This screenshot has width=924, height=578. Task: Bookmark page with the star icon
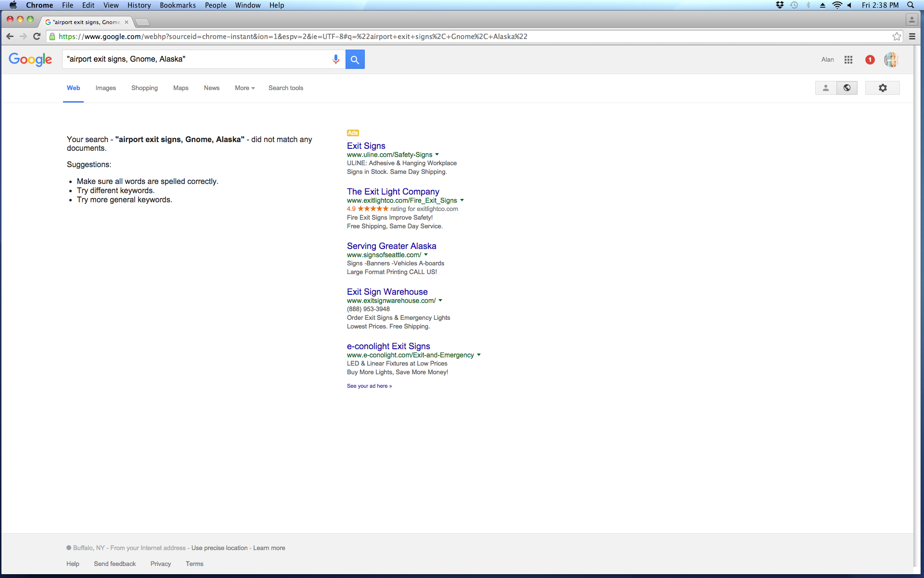897,37
